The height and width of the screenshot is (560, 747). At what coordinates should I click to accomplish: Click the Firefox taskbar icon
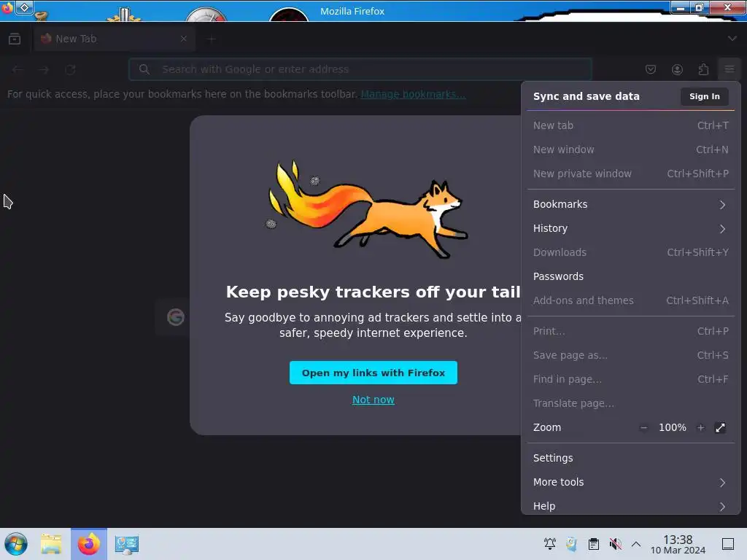pos(88,544)
